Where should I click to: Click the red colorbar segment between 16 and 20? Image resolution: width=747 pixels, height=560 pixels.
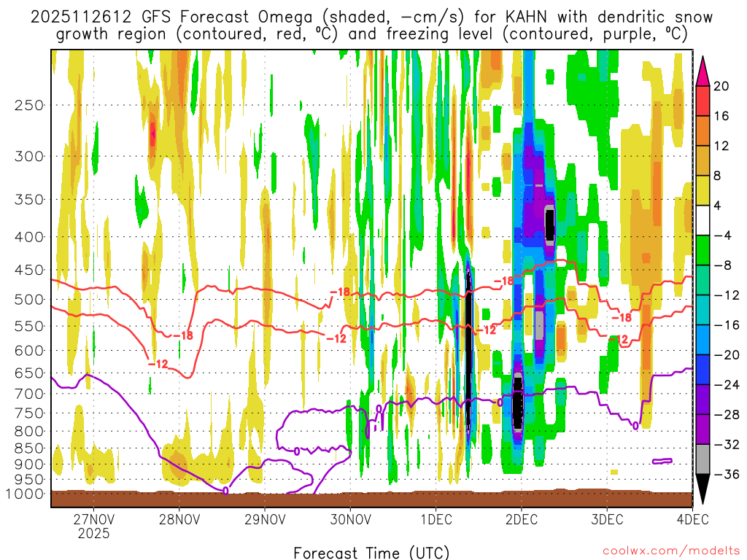pos(703,101)
